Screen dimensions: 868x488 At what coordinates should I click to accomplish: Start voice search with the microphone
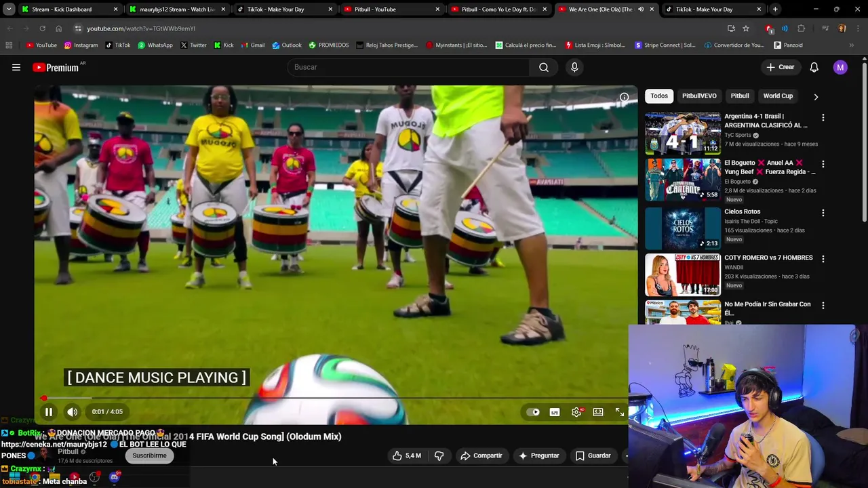coord(574,67)
